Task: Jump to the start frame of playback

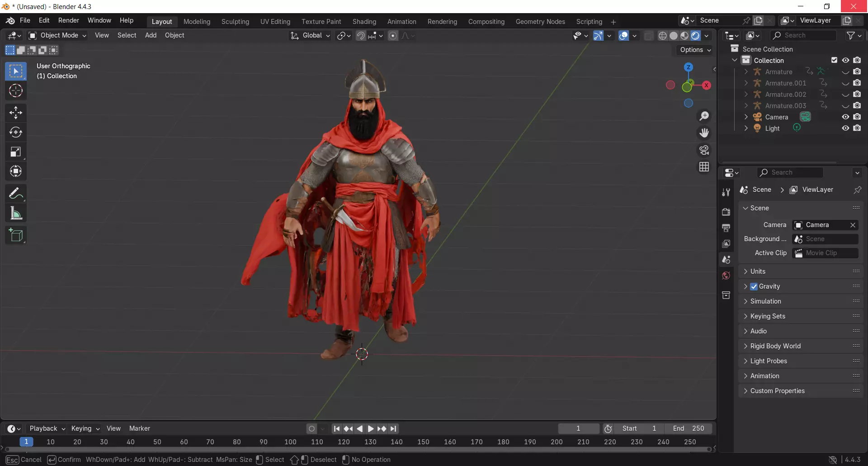Action: coord(337,429)
